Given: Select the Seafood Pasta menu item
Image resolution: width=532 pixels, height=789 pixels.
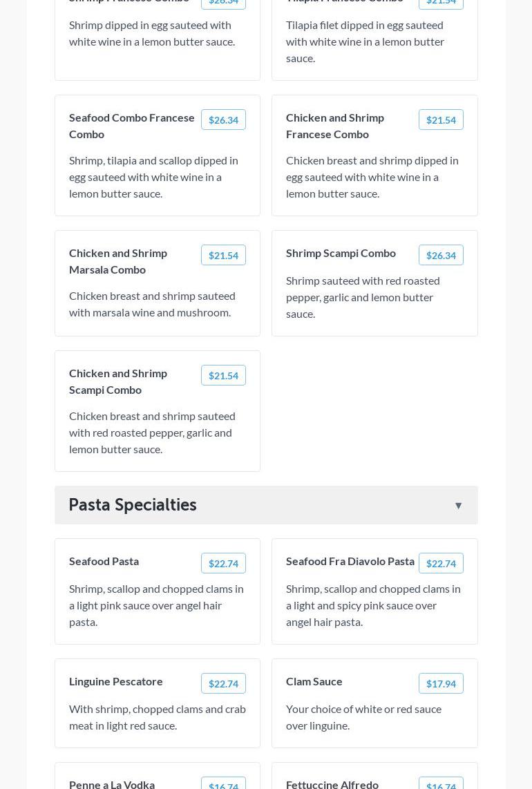Looking at the screenshot, I should pyautogui.click(x=104, y=561).
